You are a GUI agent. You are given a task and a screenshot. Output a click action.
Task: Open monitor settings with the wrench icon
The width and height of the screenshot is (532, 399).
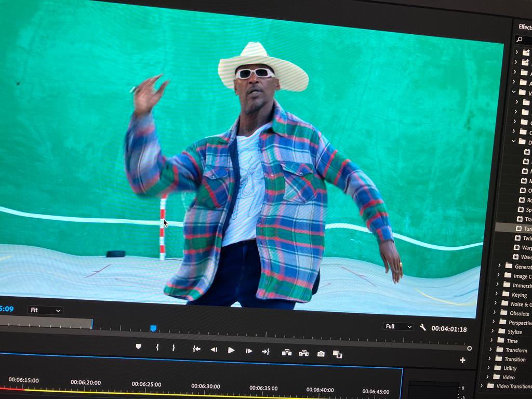(422, 327)
